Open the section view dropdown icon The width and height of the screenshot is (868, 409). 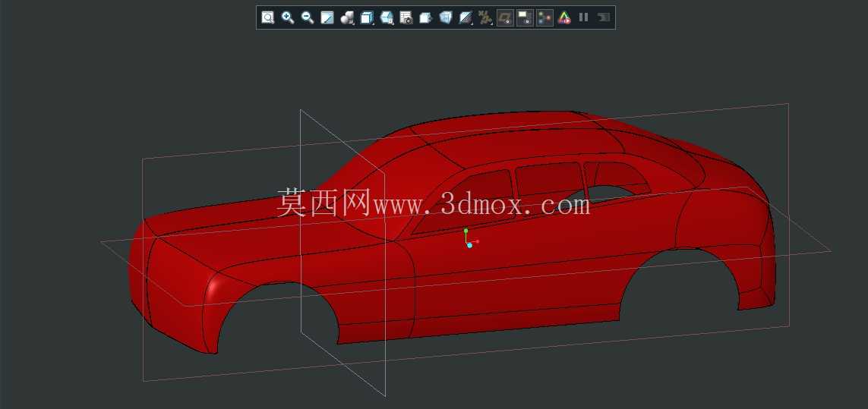(x=466, y=17)
